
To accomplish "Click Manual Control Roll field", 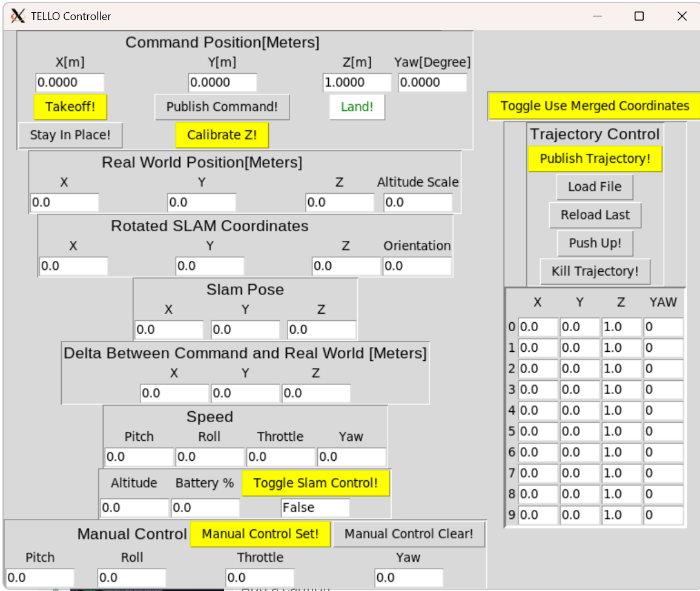I will pos(131,578).
